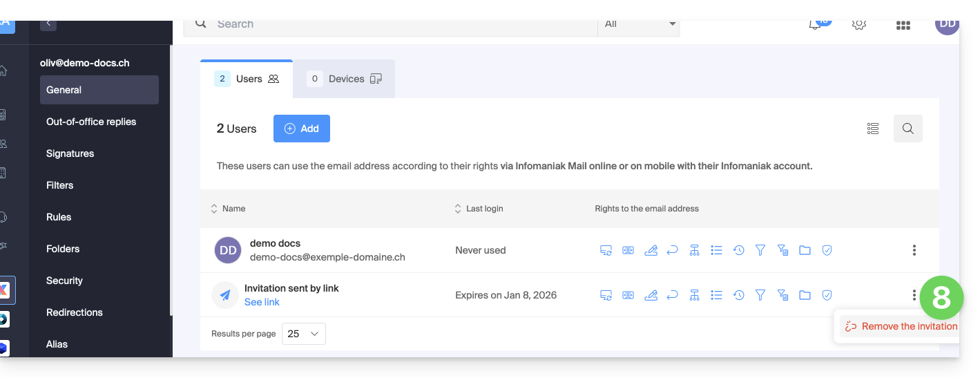Click the folder rights icon in demo docs row
Screen dimensions: 980x378
(805, 250)
